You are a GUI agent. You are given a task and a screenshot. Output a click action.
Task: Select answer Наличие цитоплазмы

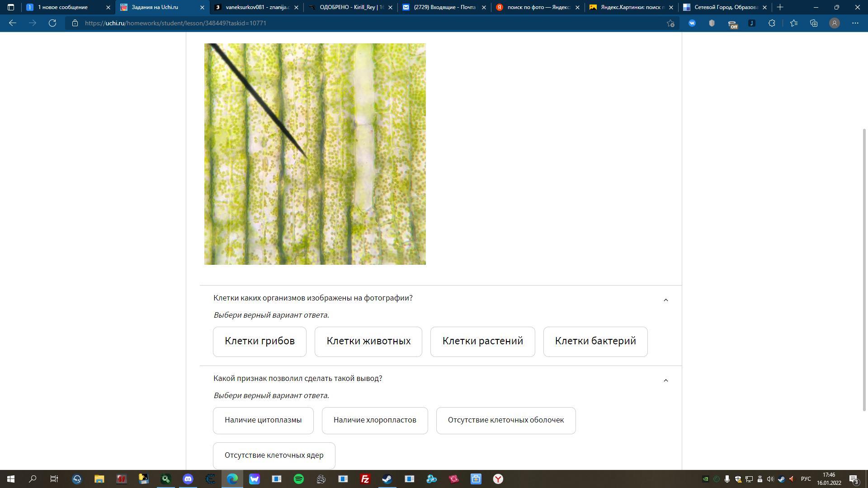pos(263,420)
